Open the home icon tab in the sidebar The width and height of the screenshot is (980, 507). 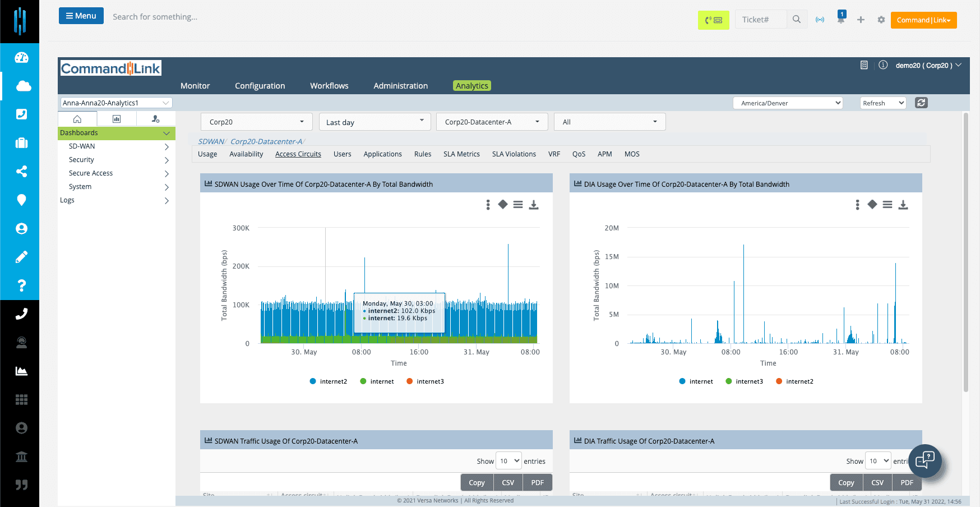(77, 119)
